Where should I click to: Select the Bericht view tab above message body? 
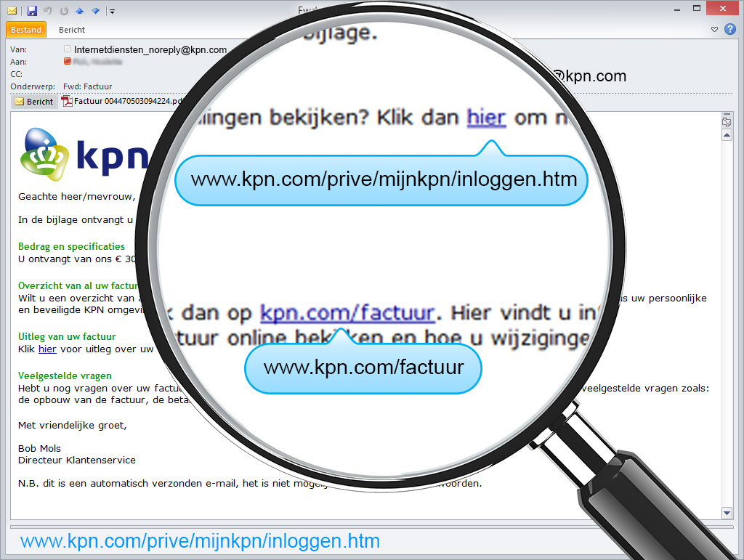point(33,102)
